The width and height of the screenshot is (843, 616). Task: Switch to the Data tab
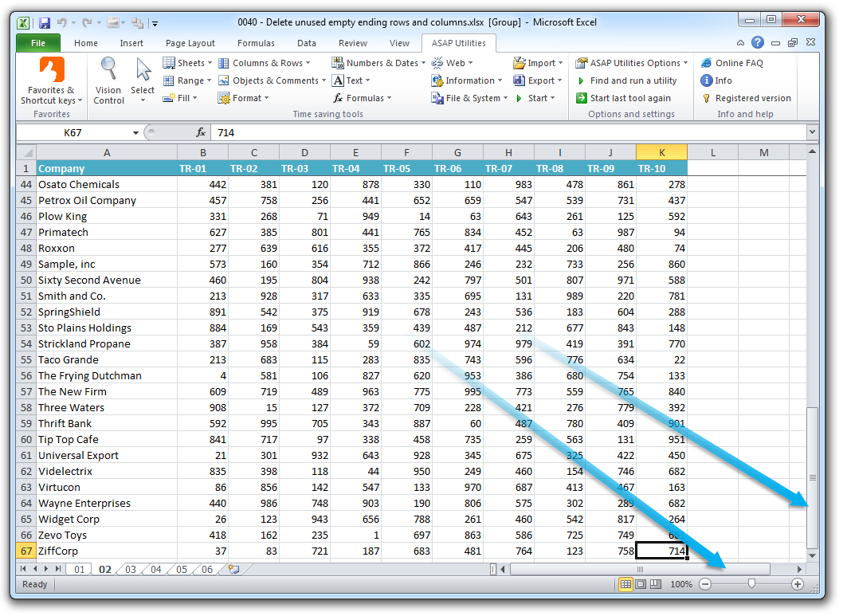click(x=307, y=43)
